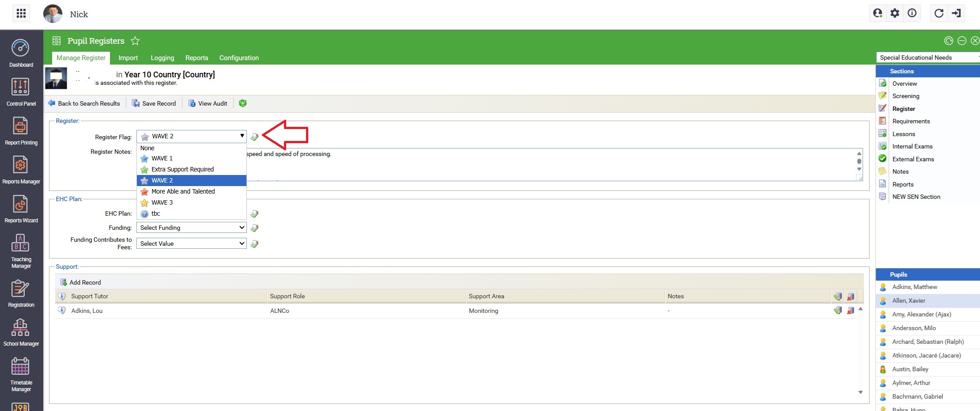Open the Funding dropdown
980x411 pixels.
click(x=191, y=228)
